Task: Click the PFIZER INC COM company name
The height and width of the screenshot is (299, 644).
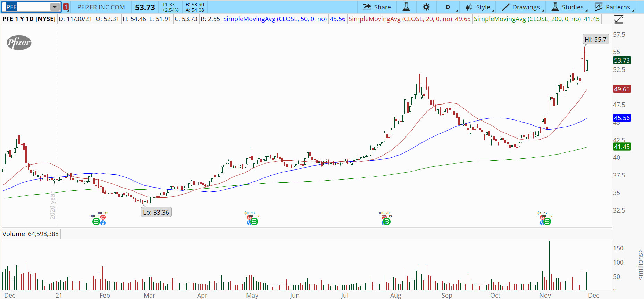Action: coord(101,7)
